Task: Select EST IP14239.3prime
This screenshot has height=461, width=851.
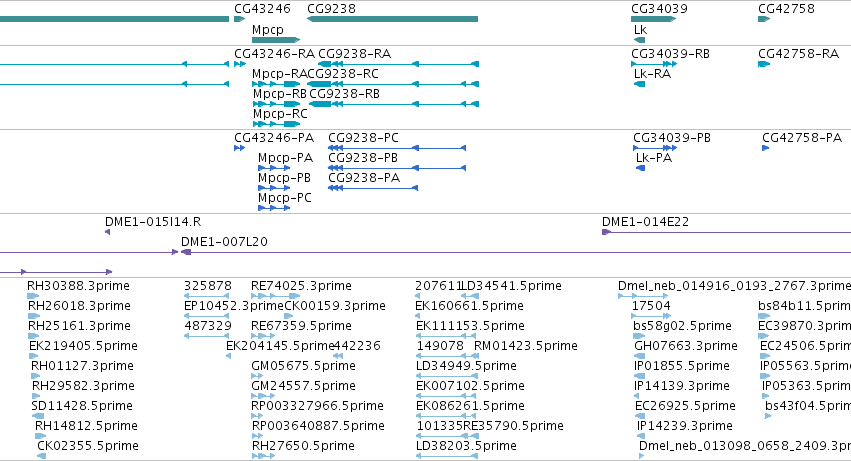Action: 685,427
